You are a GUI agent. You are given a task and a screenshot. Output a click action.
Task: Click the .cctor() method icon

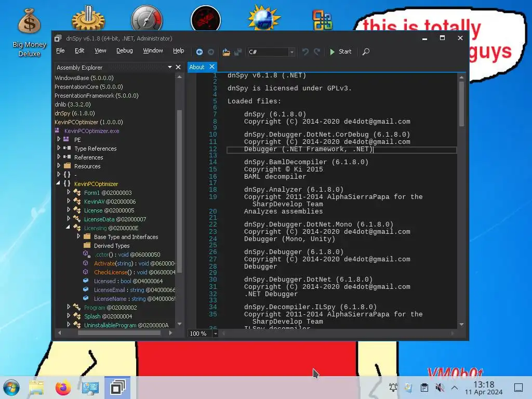[86, 254]
